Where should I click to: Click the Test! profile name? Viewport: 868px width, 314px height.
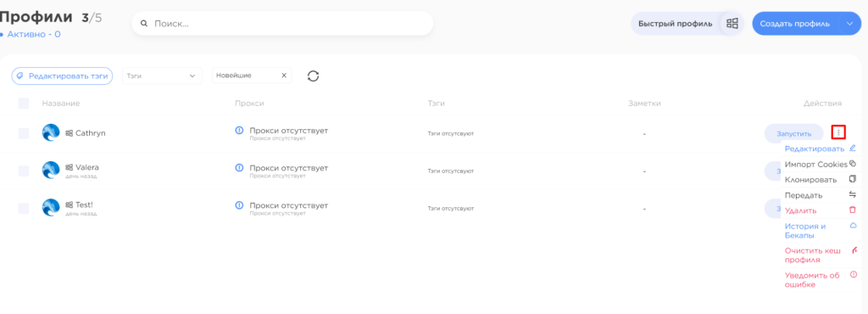(84, 205)
